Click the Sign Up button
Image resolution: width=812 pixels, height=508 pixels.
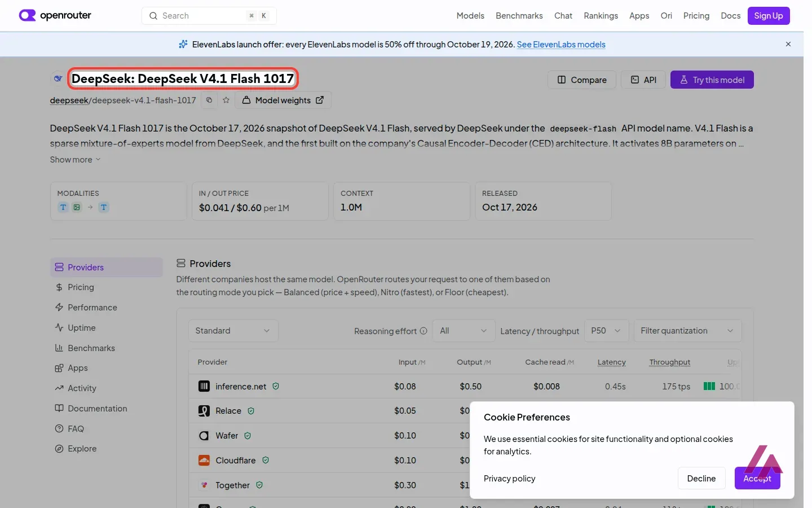769,16
